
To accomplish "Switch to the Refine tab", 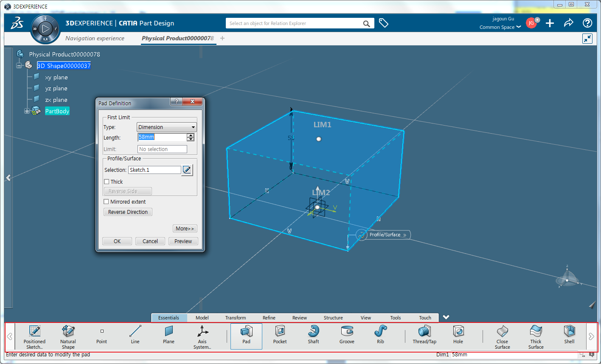I will 269,318.
